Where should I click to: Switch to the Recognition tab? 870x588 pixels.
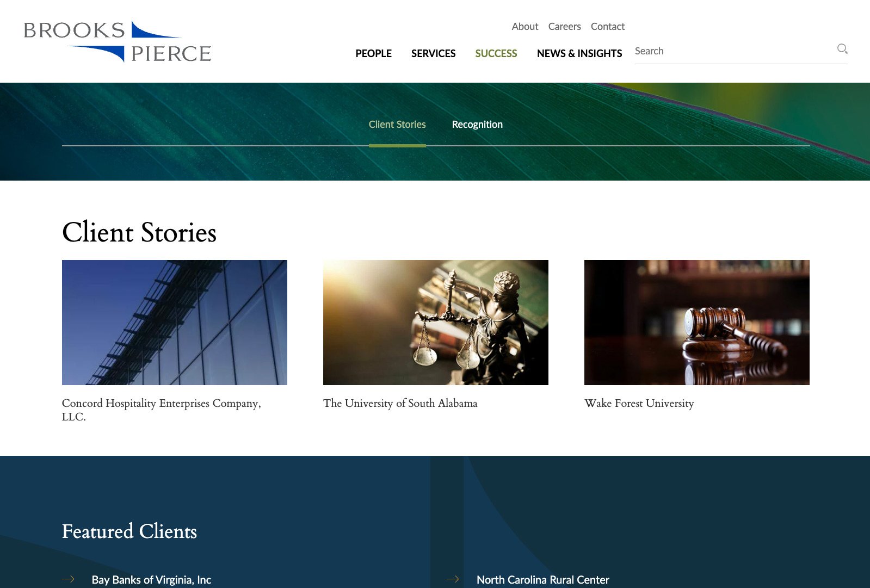click(477, 125)
